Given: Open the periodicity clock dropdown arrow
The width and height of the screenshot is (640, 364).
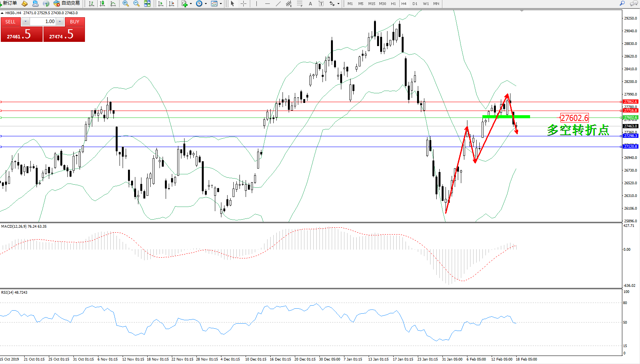Looking at the screenshot, I should click(x=206, y=3).
